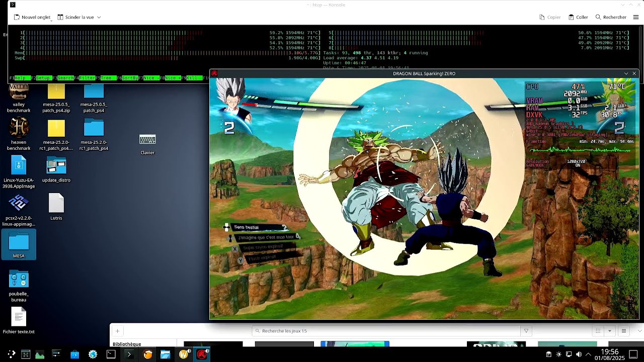
Task: Open the filter funnel next to Lutris search
Action: 526,331
